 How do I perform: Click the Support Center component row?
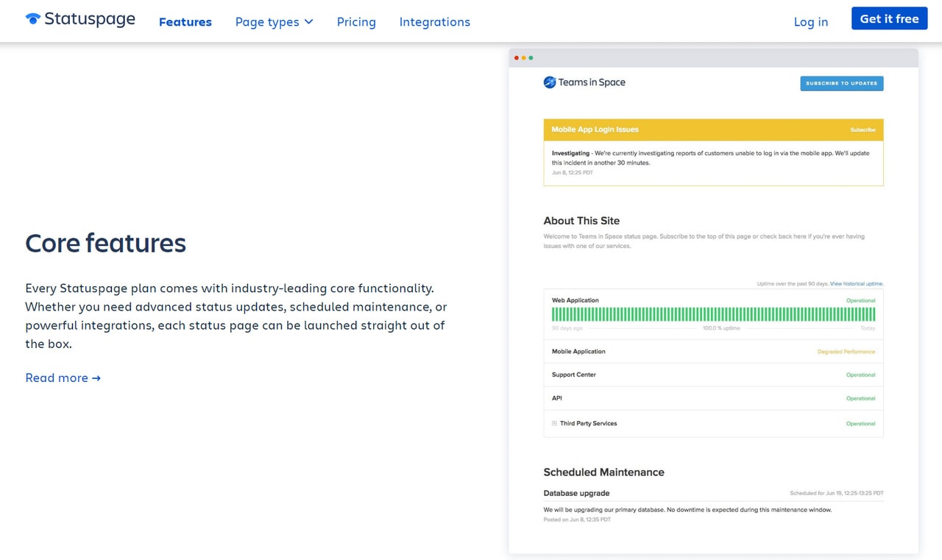coord(714,375)
